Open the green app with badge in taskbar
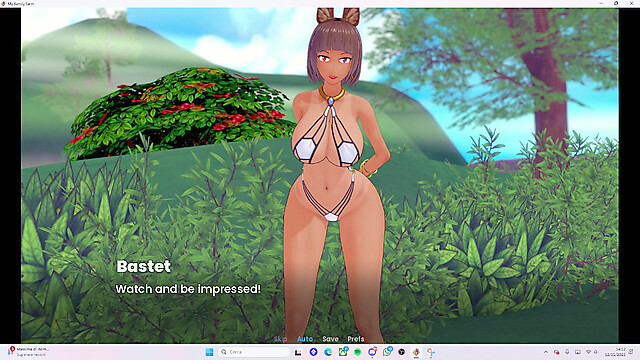 (x=343, y=351)
